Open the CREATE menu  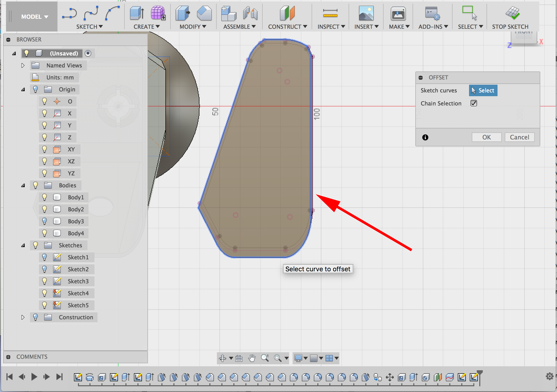[x=147, y=26]
